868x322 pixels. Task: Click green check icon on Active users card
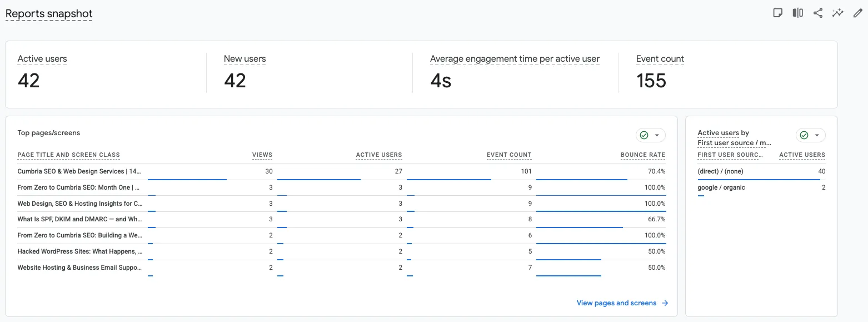tap(804, 135)
